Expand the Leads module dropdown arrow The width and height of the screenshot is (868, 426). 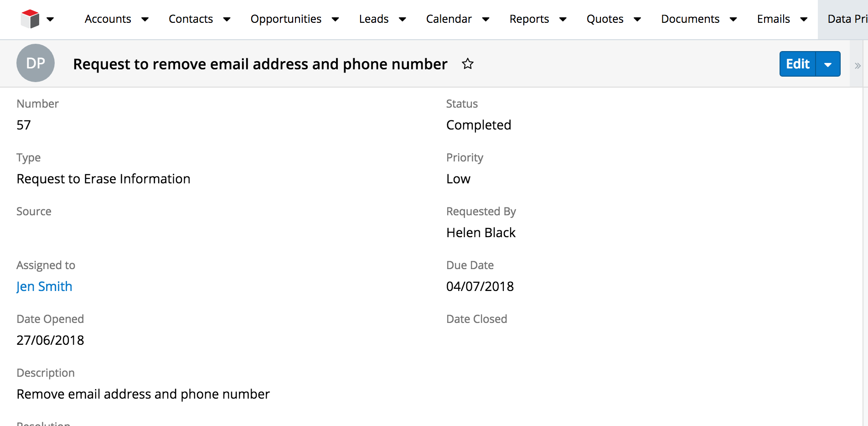coord(403,19)
